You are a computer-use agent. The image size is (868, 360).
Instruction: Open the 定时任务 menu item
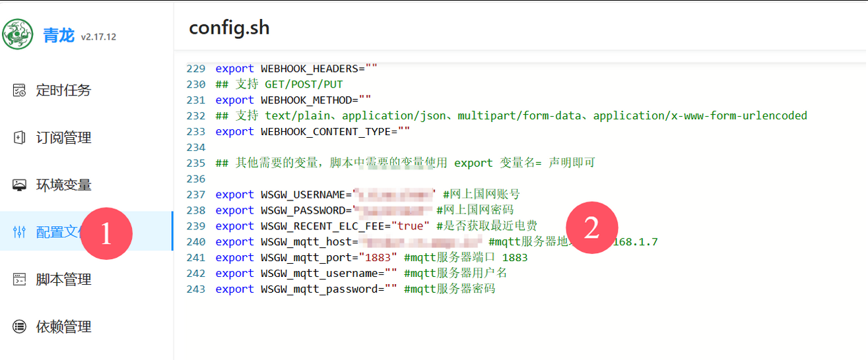pyautogui.click(x=86, y=90)
